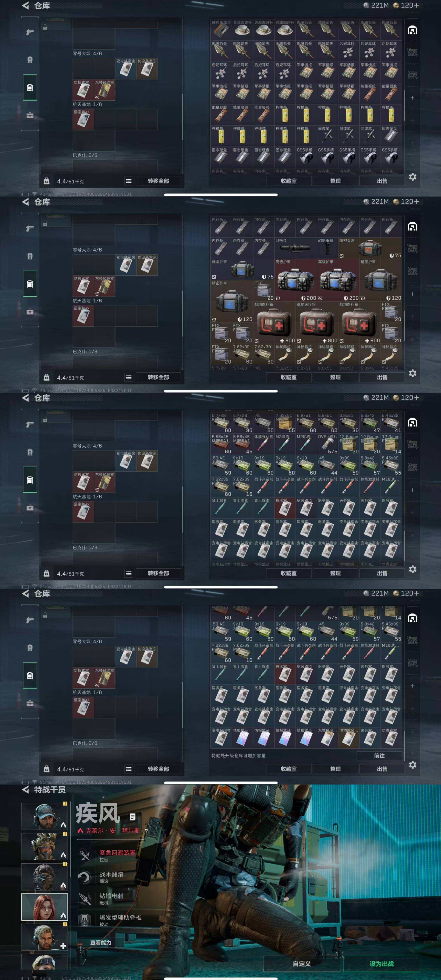The image size is (441, 980).
Task: Click the question mark after 克莱尔·安·拜尔斯
Action: point(146,831)
